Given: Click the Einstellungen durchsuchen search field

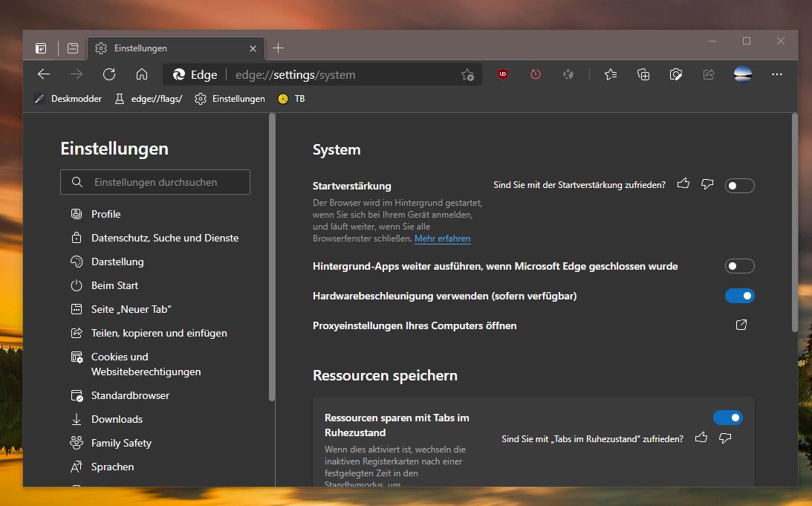Looking at the screenshot, I should (x=155, y=182).
